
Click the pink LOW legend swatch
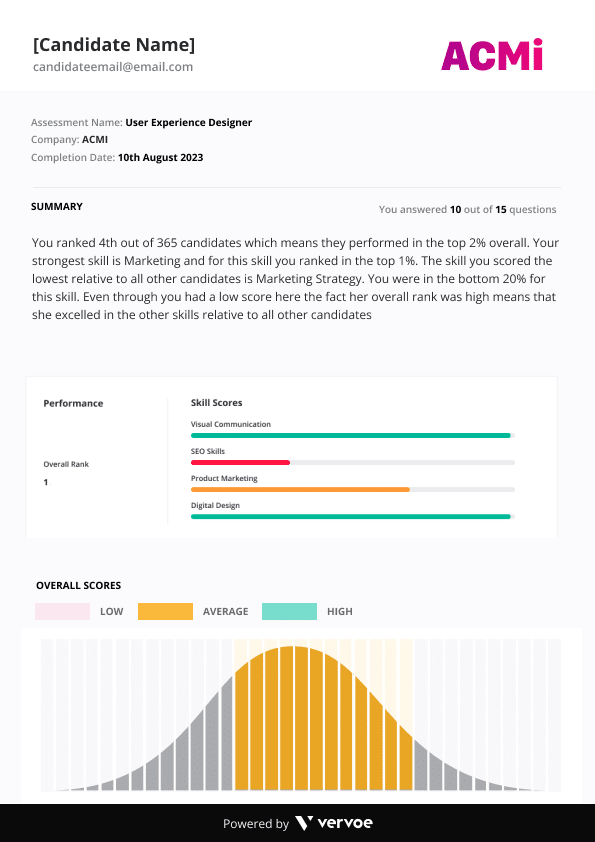(62, 612)
